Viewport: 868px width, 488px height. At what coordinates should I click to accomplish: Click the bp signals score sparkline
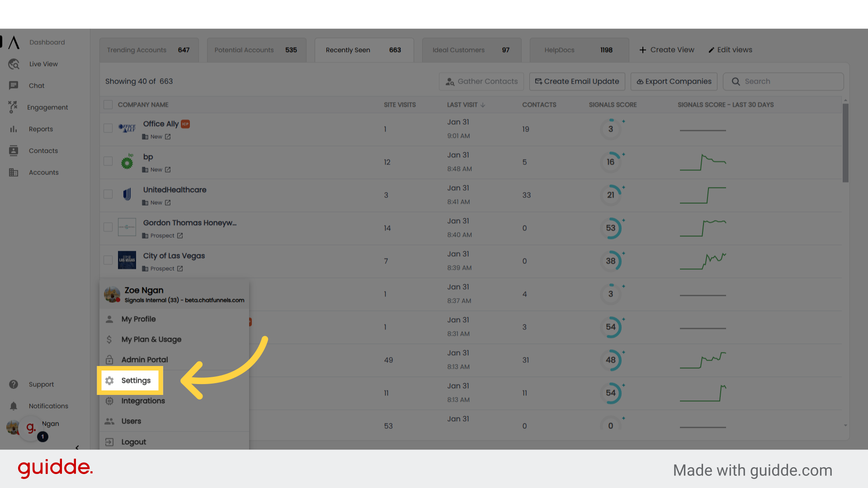(703, 162)
